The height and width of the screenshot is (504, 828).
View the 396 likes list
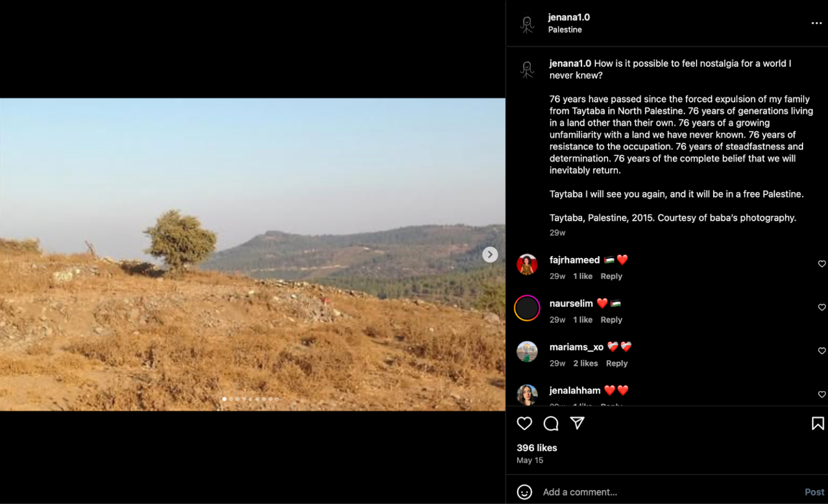[537, 448]
